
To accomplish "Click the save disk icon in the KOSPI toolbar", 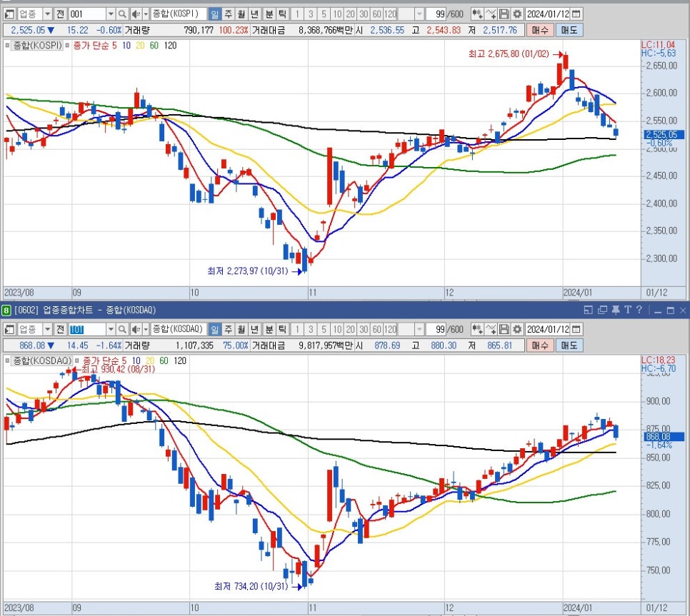I will pos(504,14).
